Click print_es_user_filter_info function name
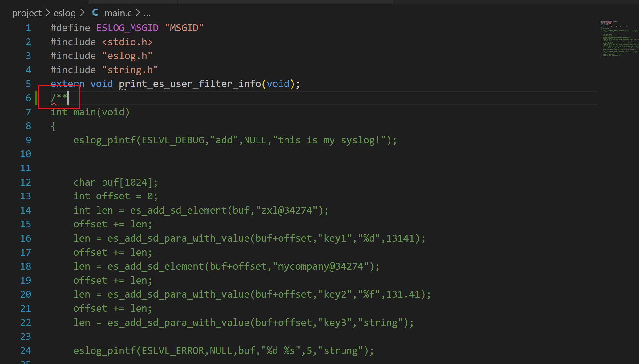This screenshot has width=639, height=364. click(190, 84)
